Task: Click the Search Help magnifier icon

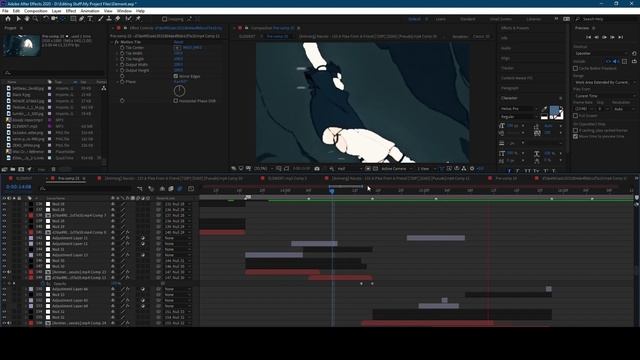Action: [x=578, y=19]
